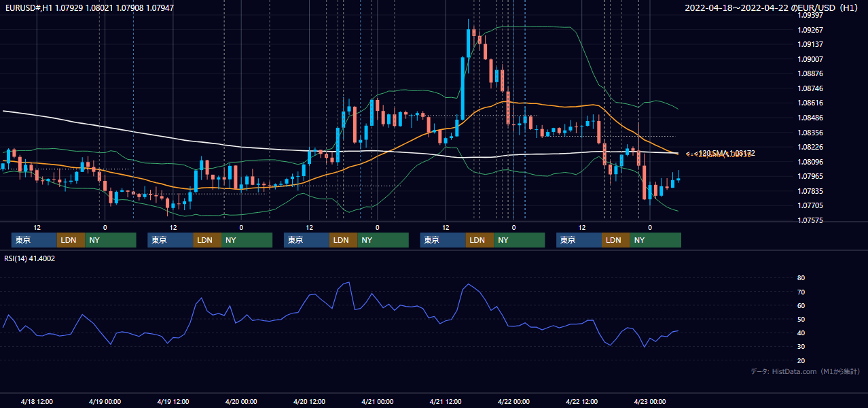Click the 4/22 00:00 date label
Screen dimensions: 868x408
(513, 401)
